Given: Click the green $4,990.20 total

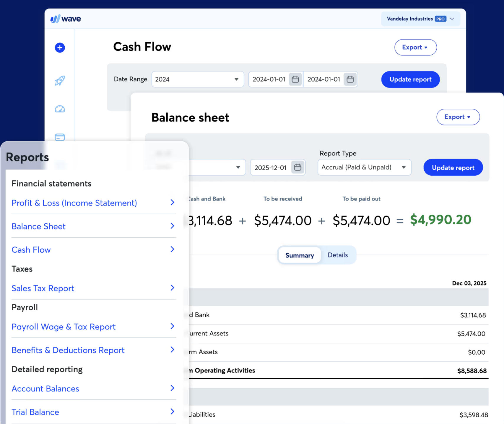Looking at the screenshot, I should 440,220.
